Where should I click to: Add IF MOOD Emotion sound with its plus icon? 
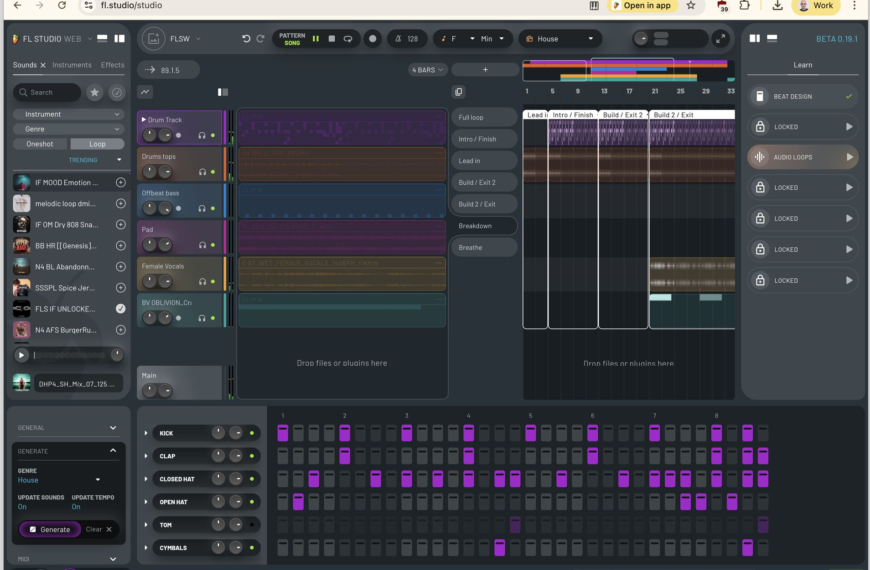click(120, 183)
